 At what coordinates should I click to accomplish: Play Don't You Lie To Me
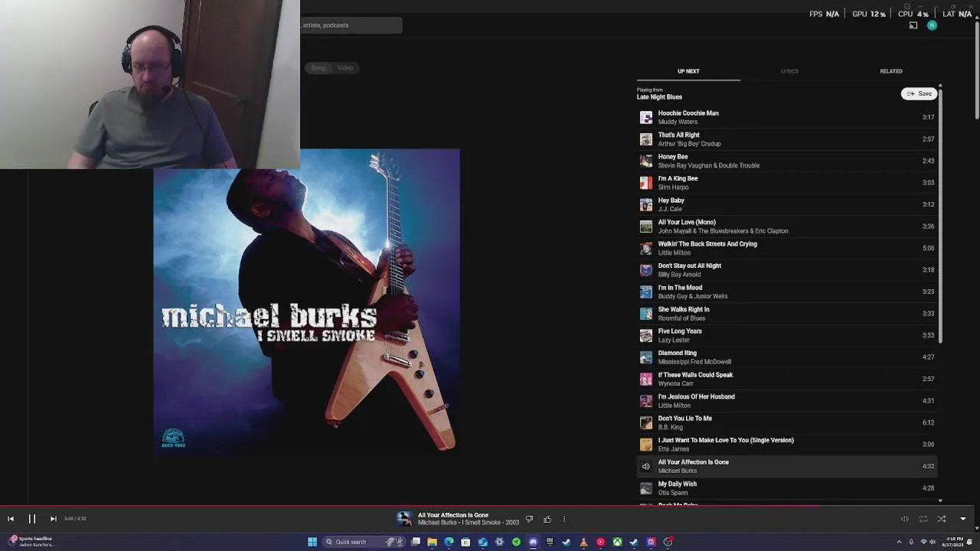786,422
